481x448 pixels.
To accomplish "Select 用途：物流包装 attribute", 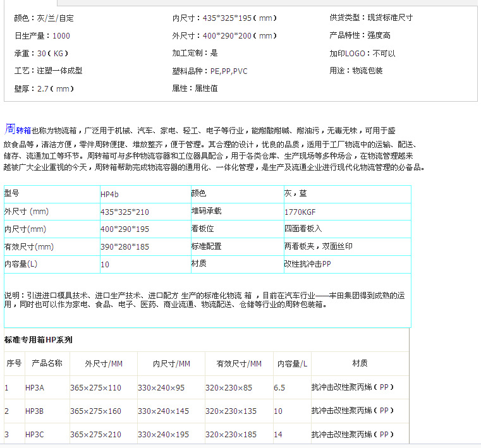I will (x=356, y=71).
